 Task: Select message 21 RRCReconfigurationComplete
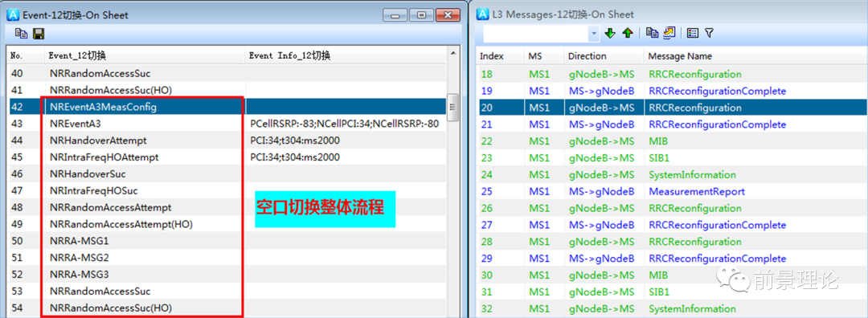tap(672, 124)
